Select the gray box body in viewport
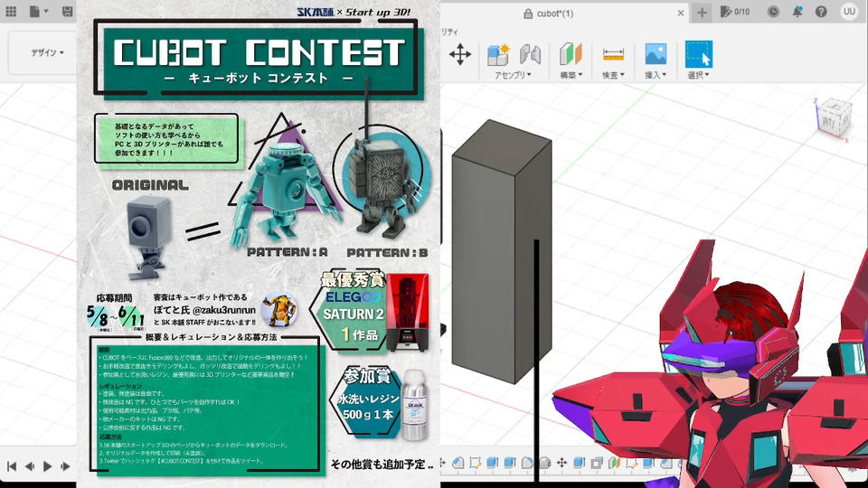The height and width of the screenshot is (488, 868). point(501,252)
